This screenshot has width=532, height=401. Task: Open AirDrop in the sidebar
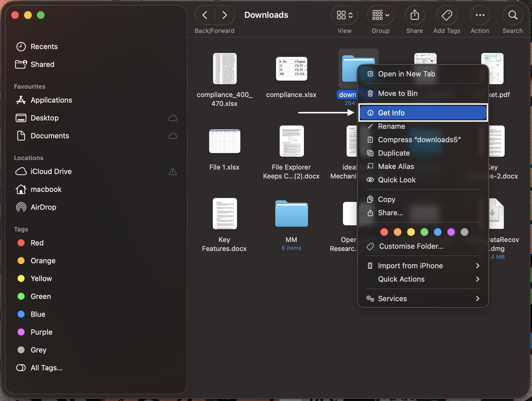[43, 207]
